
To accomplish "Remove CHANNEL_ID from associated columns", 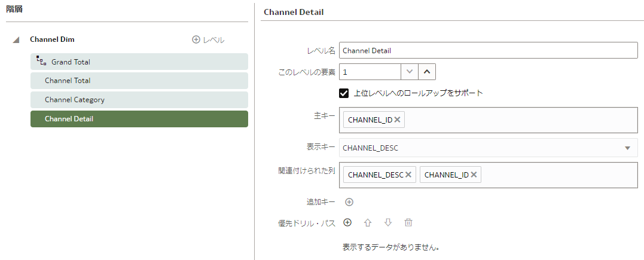I will click(x=474, y=175).
